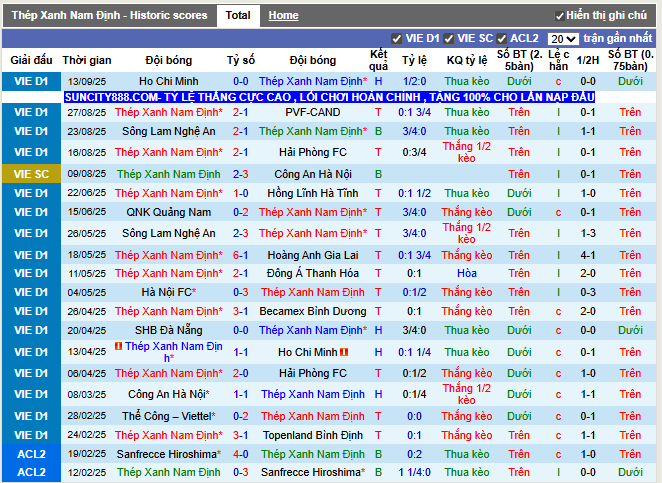Click the 1/2H column header
Image resolution: width=662 pixels, height=483 pixels.
point(588,60)
